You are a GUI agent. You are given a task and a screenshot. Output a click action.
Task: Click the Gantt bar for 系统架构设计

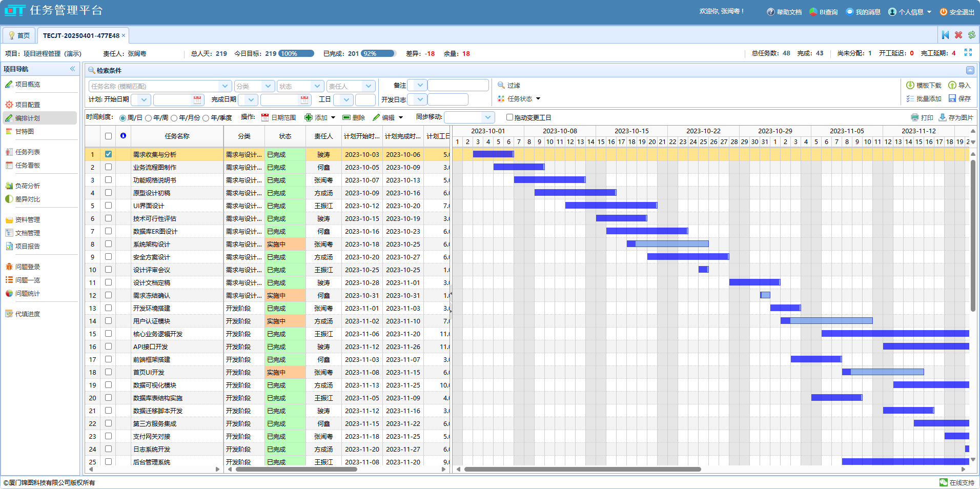(x=668, y=243)
